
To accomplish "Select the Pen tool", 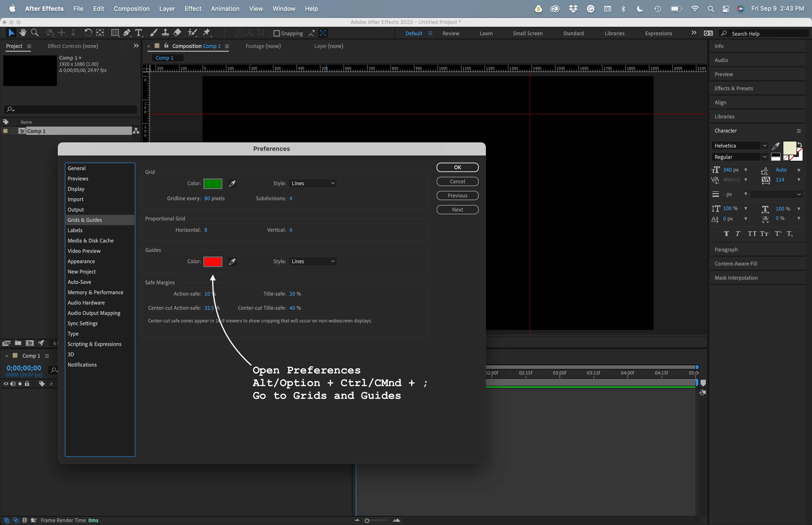I will click(126, 33).
